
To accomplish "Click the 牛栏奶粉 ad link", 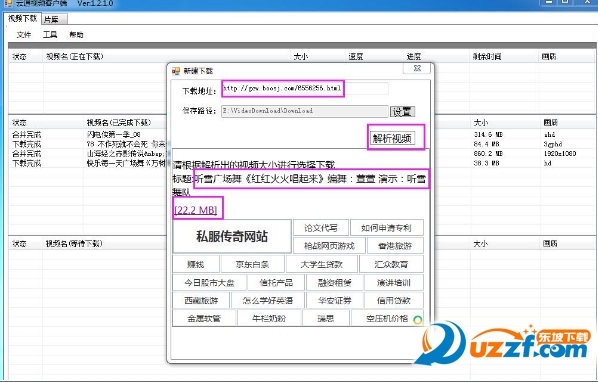I will pyautogui.click(x=269, y=318).
